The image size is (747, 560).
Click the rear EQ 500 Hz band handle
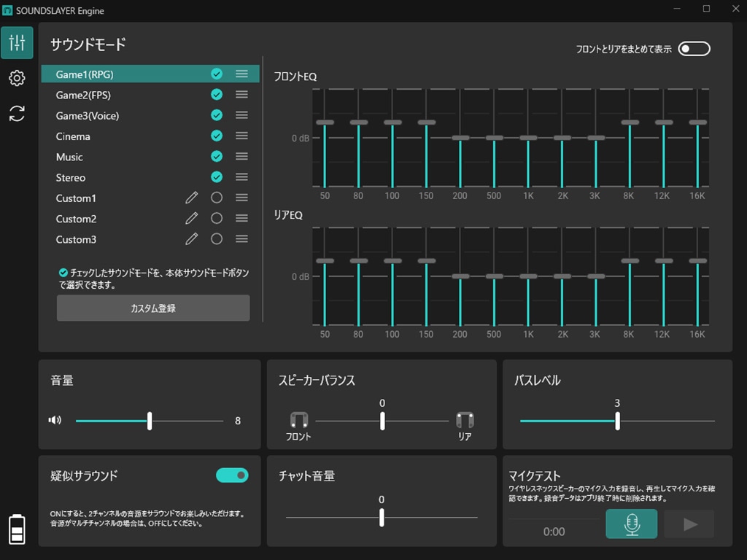[x=494, y=276]
